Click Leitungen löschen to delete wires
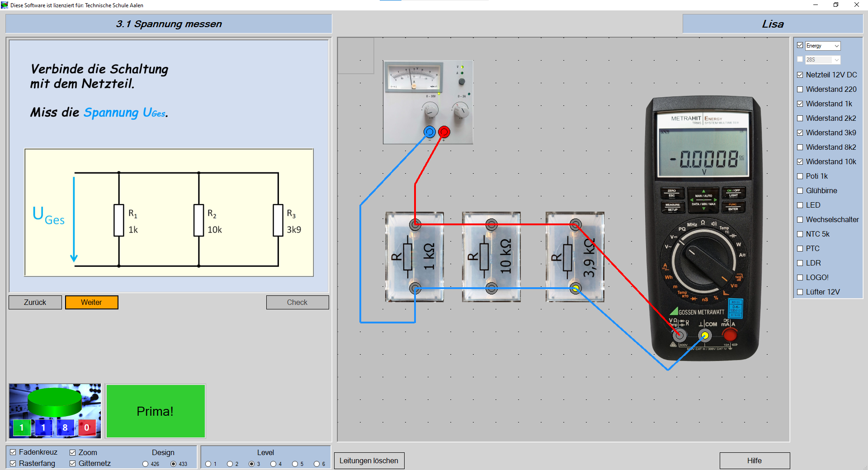The height and width of the screenshot is (470, 868). click(369, 461)
